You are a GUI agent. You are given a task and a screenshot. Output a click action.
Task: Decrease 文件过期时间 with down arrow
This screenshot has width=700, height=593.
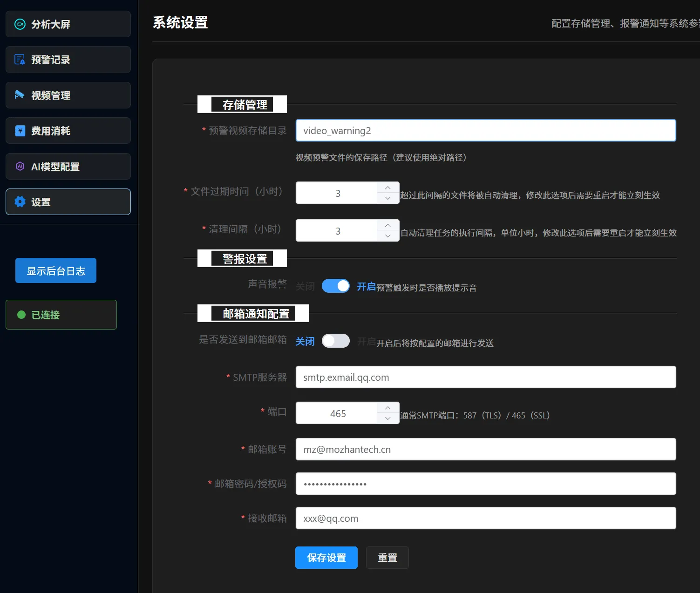(x=387, y=198)
